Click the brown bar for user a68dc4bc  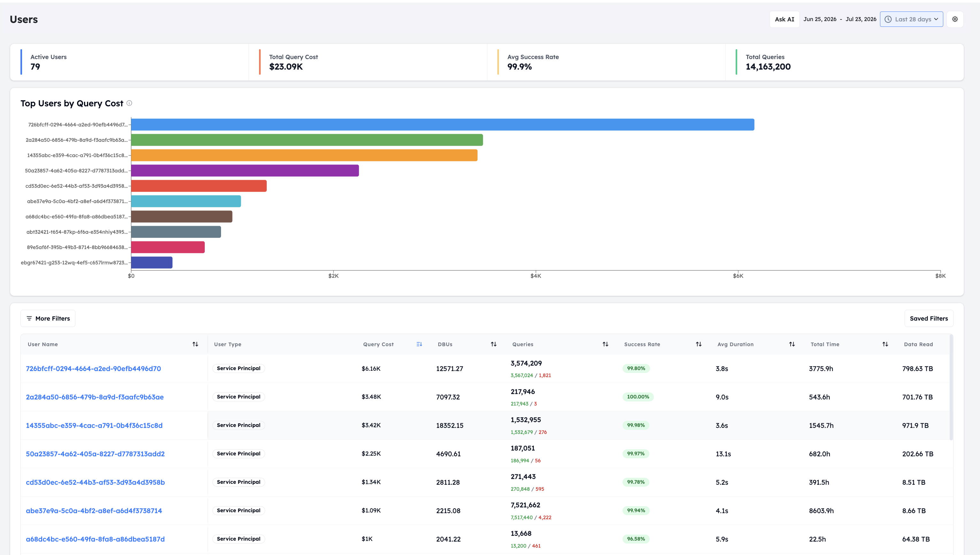point(182,217)
